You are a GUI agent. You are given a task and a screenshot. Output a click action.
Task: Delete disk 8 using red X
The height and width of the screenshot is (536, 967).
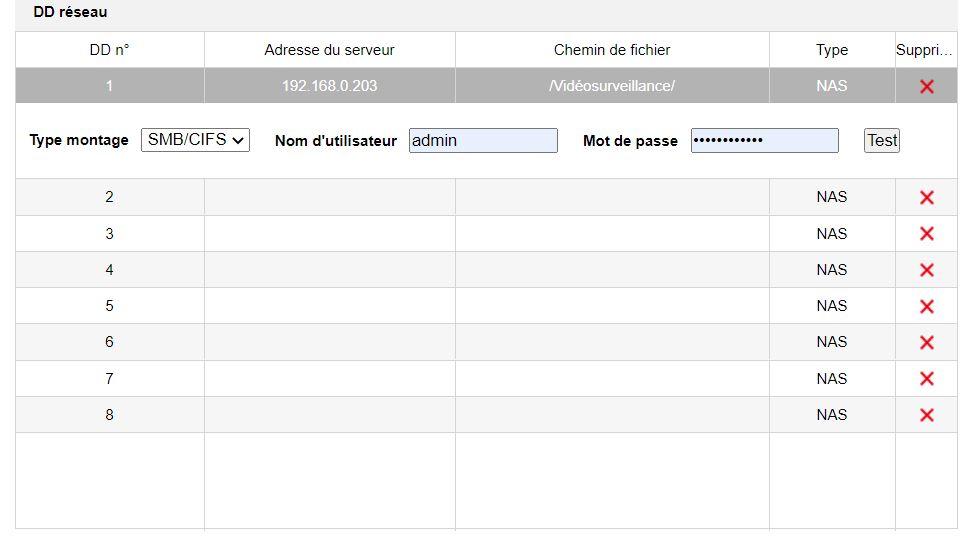tap(926, 415)
